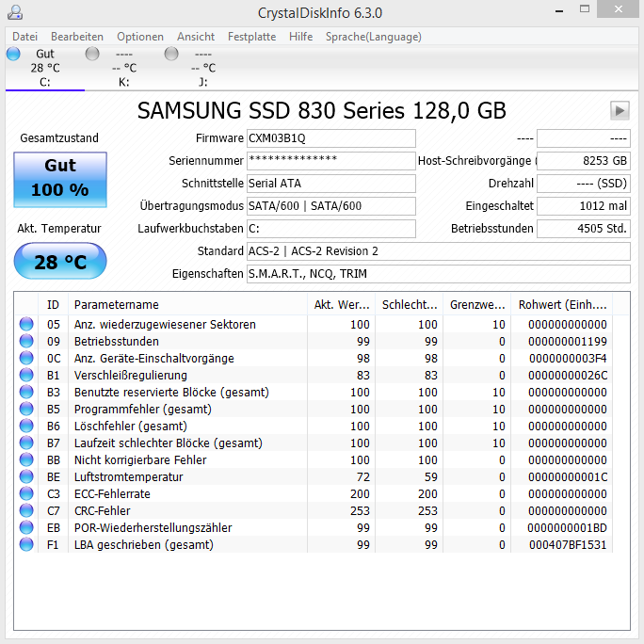Open the Ansicht menu
Screen dimensions: 644x644
tap(196, 37)
